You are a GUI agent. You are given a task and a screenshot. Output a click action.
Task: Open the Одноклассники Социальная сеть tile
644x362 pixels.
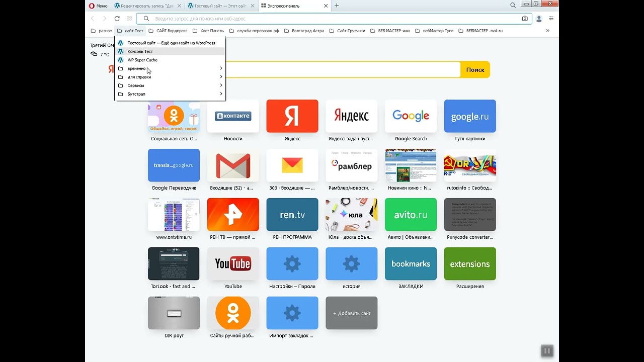point(174,116)
